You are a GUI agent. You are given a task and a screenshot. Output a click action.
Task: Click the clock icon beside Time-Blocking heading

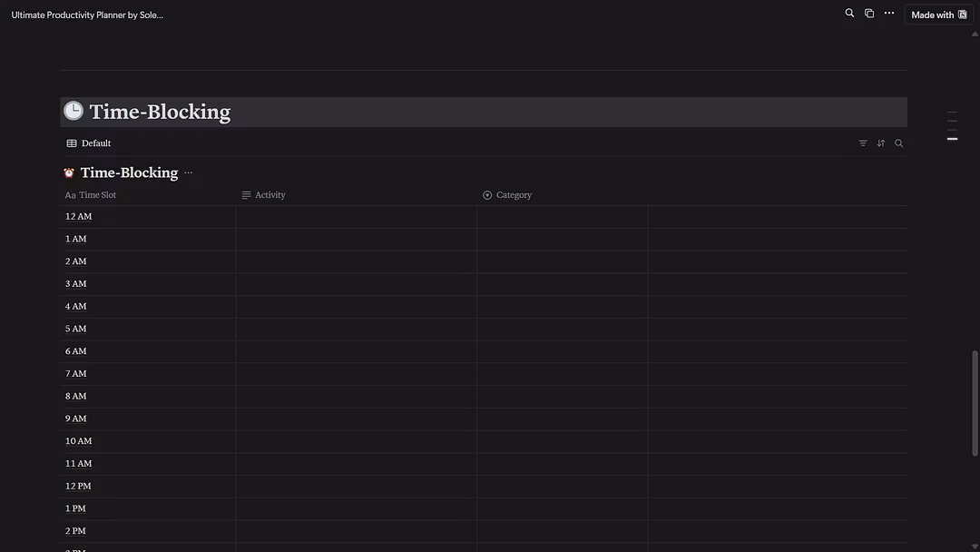[73, 112]
